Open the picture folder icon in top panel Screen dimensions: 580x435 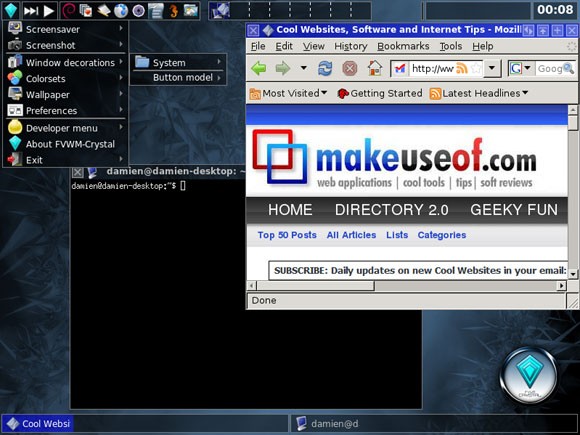click(191, 11)
